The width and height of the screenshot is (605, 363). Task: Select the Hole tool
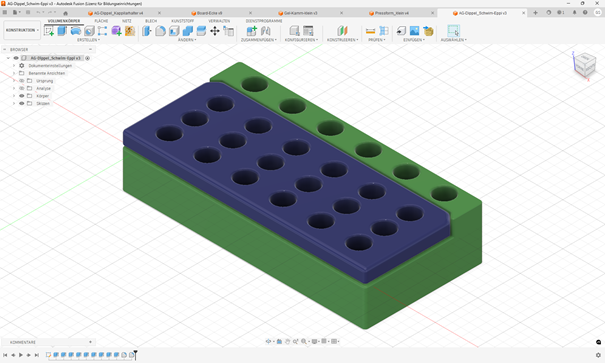pyautogui.click(x=89, y=31)
